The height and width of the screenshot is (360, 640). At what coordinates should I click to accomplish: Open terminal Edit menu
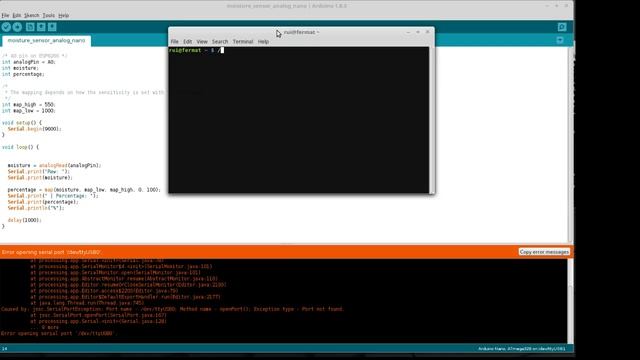pos(187,42)
